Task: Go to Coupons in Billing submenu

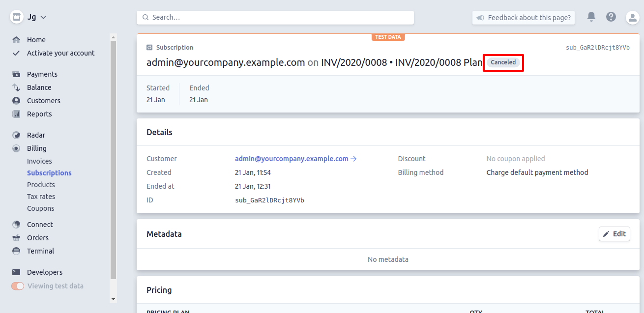Action: pyautogui.click(x=40, y=208)
